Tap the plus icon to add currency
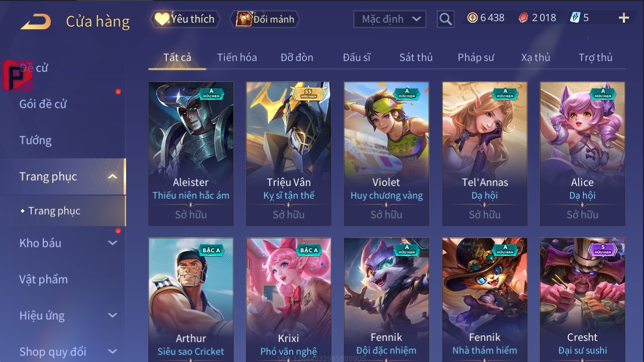Image resolution: width=644 pixels, height=362 pixels. pos(624,18)
